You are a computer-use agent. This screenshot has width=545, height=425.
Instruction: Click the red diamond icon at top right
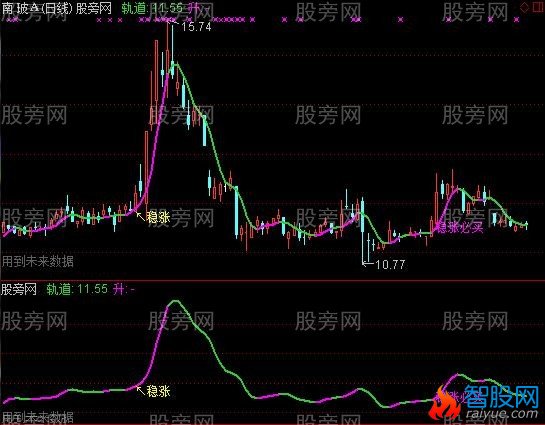point(524,8)
